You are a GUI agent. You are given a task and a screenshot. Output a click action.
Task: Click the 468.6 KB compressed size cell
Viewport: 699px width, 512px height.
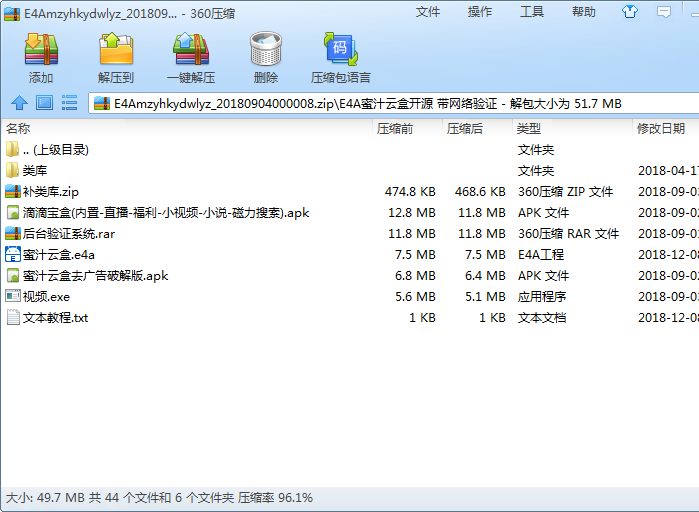click(x=480, y=192)
